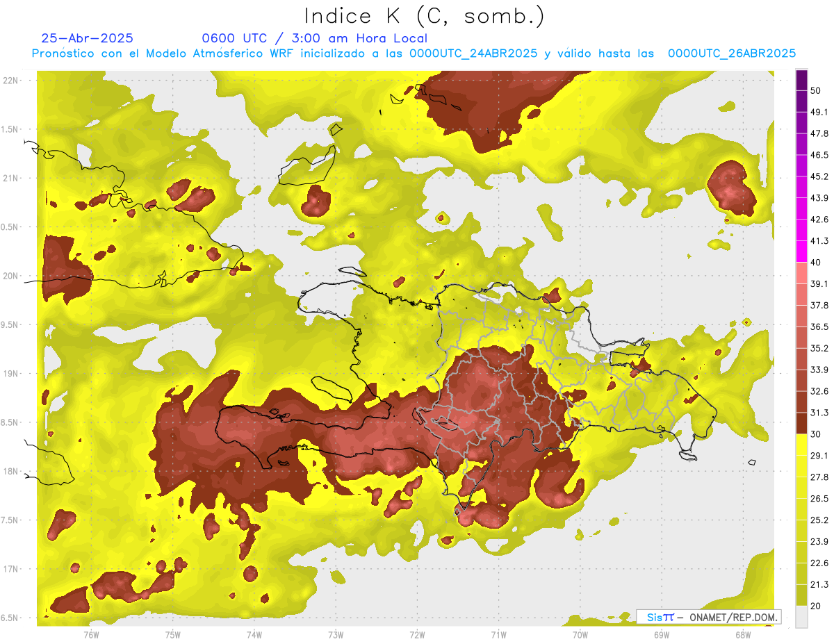Select the forecast date '25-Abr-2025'
The width and height of the screenshot is (834, 644).
click(x=88, y=38)
